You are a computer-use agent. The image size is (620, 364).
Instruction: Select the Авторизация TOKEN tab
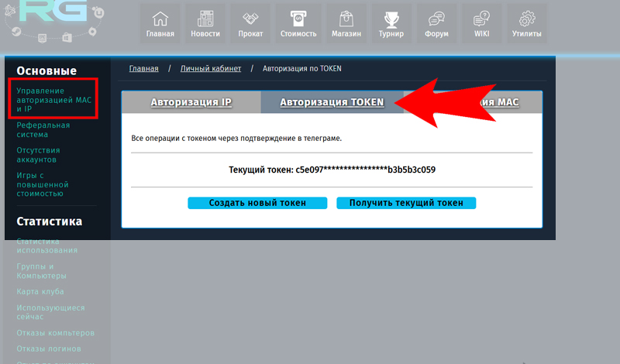coord(332,102)
